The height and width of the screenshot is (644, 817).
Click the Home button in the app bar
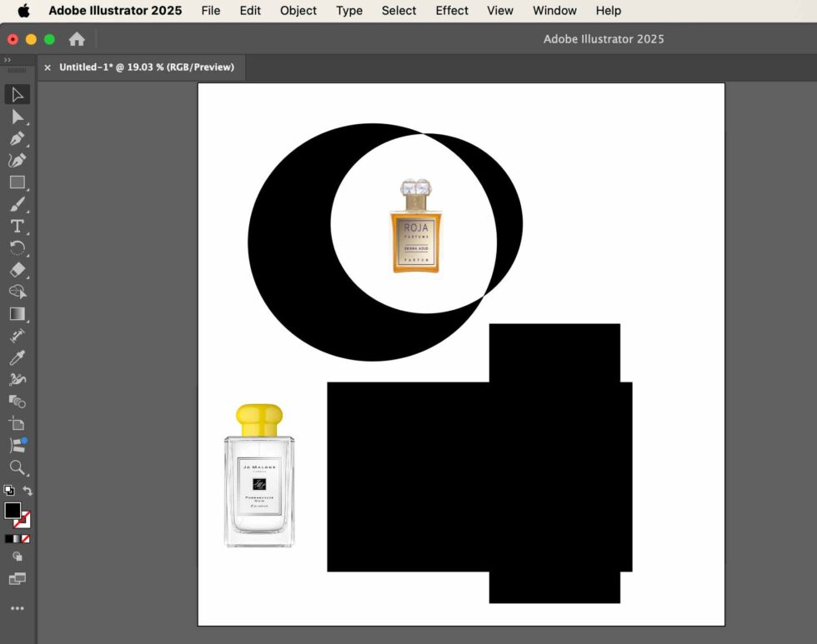[x=78, y=38]
